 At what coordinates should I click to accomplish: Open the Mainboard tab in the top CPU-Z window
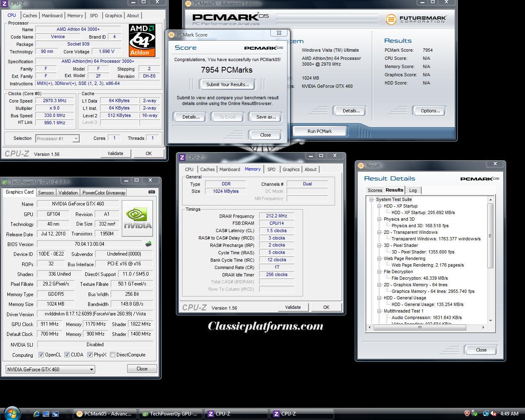pyautogui.click(x=52, y=16)
